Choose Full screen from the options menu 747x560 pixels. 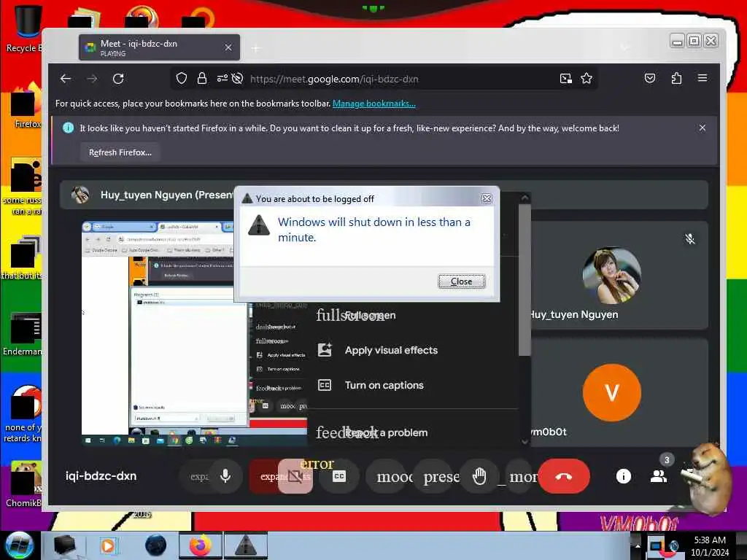tap(412, 315)
